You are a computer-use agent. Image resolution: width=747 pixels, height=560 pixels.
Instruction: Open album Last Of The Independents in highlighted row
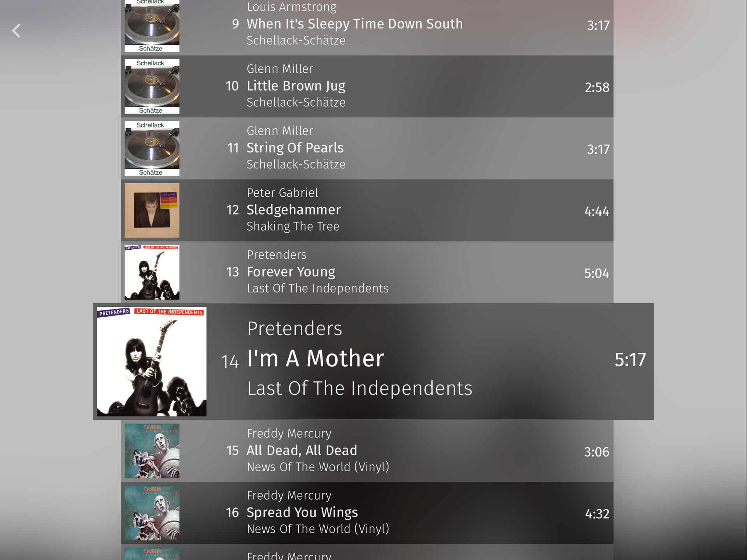pos(359,388)
